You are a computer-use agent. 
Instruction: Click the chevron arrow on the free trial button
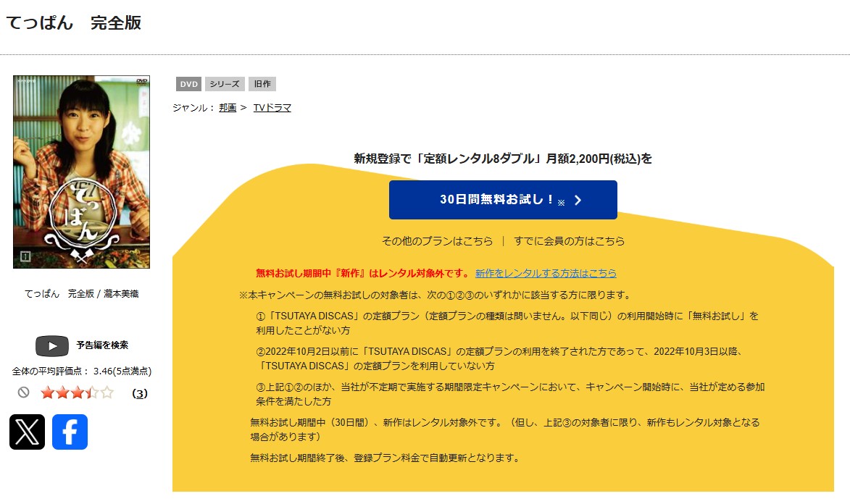(578, 201)
